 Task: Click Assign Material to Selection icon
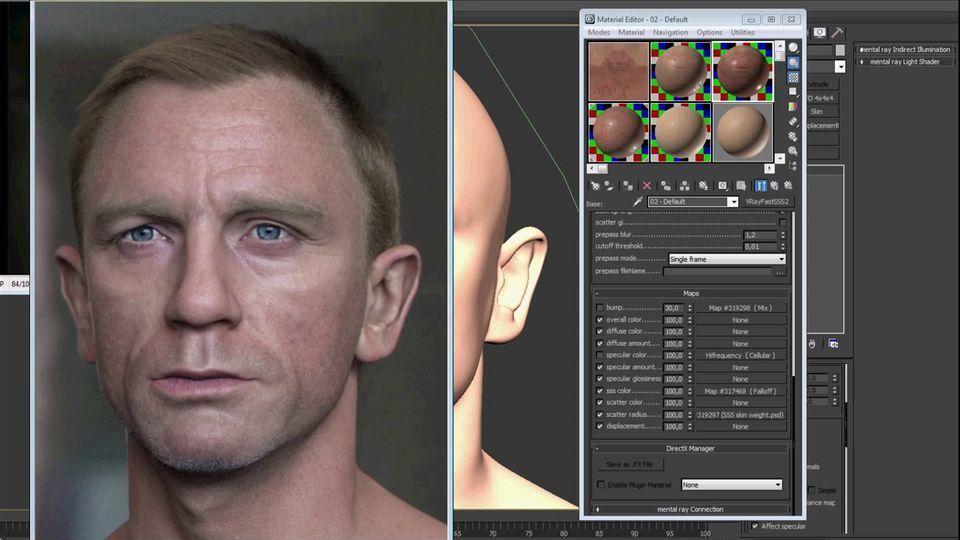pyautogui.click(x=628, y=186)
